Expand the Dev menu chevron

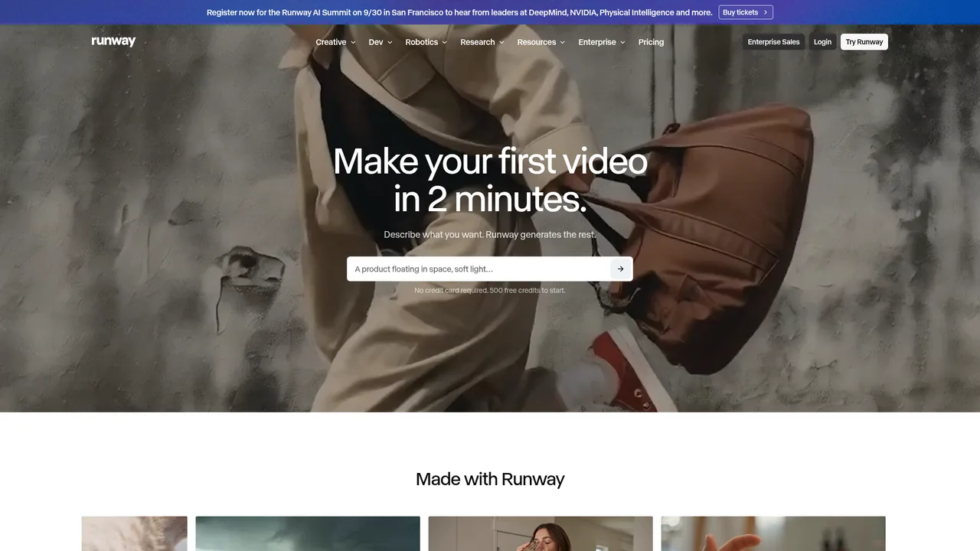tap(390, 42)
